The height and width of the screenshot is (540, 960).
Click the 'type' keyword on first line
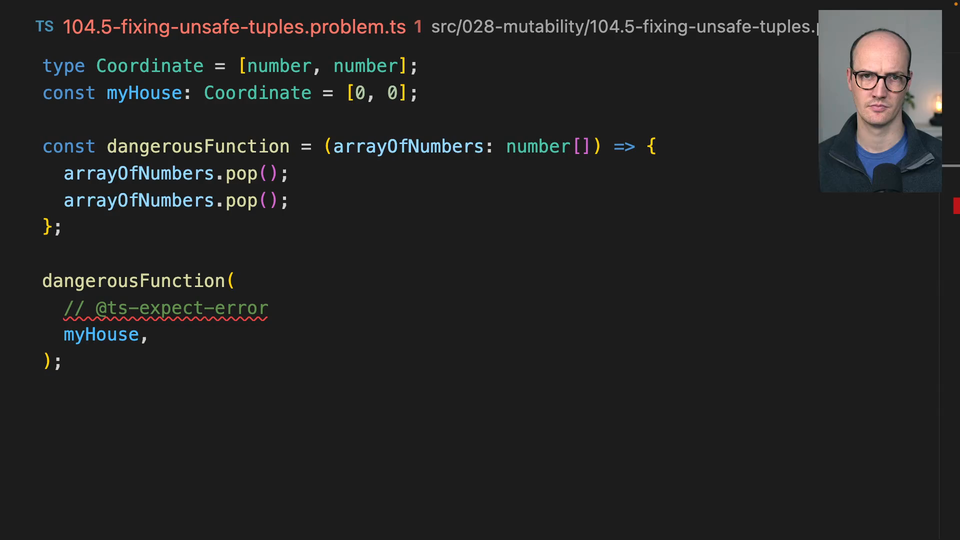click(63, 66)
